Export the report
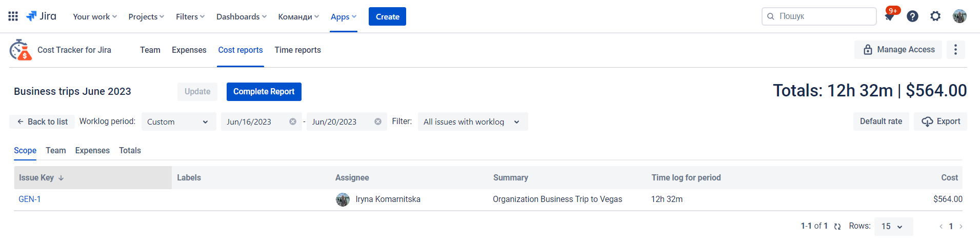The image size is (980, 243). tap(941, 121)
